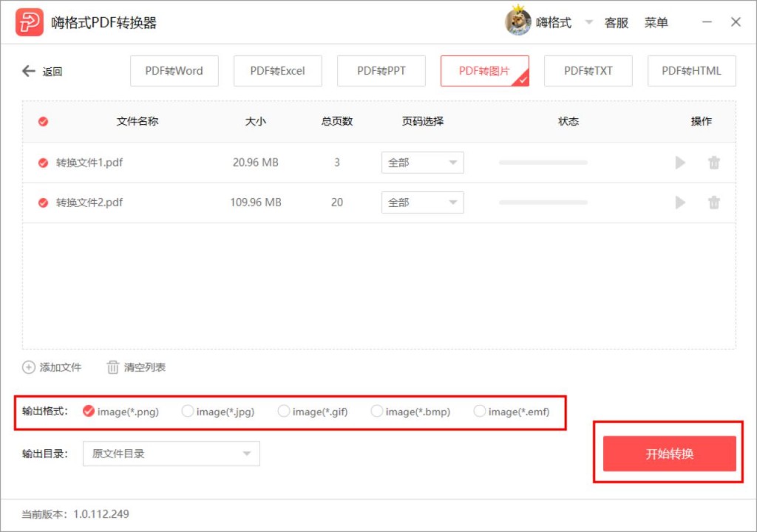Click progress bar of 转换文件2.pdf
The width and height of the screenshot is (757, 532).
click(543, 202)
